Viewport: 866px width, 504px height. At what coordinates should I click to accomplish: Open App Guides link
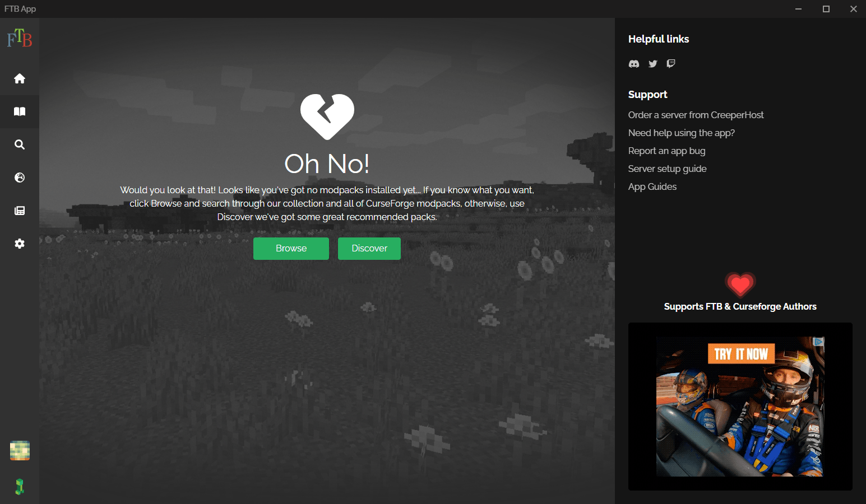tap(652, 186)
